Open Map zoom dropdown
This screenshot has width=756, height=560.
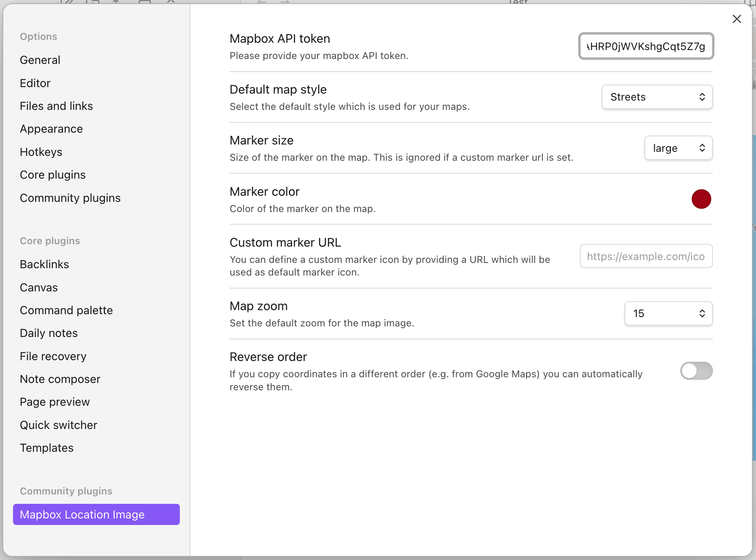(669, 313)
